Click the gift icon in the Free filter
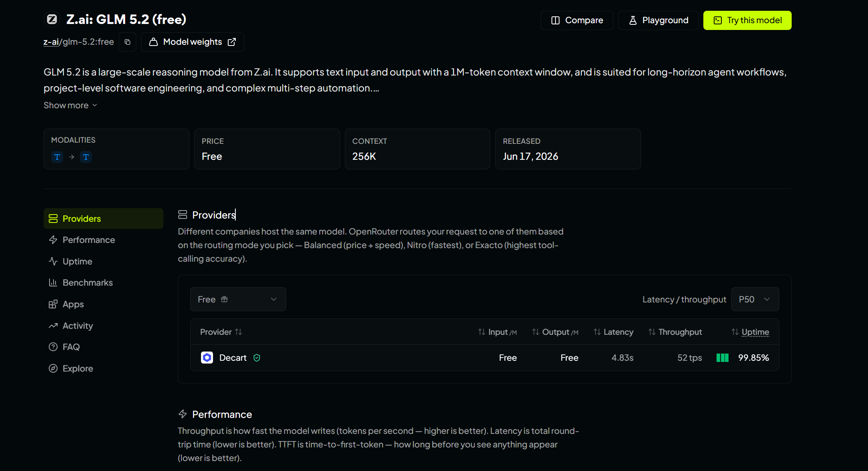The height and width of the screenshot is (471, 868). tap(225, 299)
